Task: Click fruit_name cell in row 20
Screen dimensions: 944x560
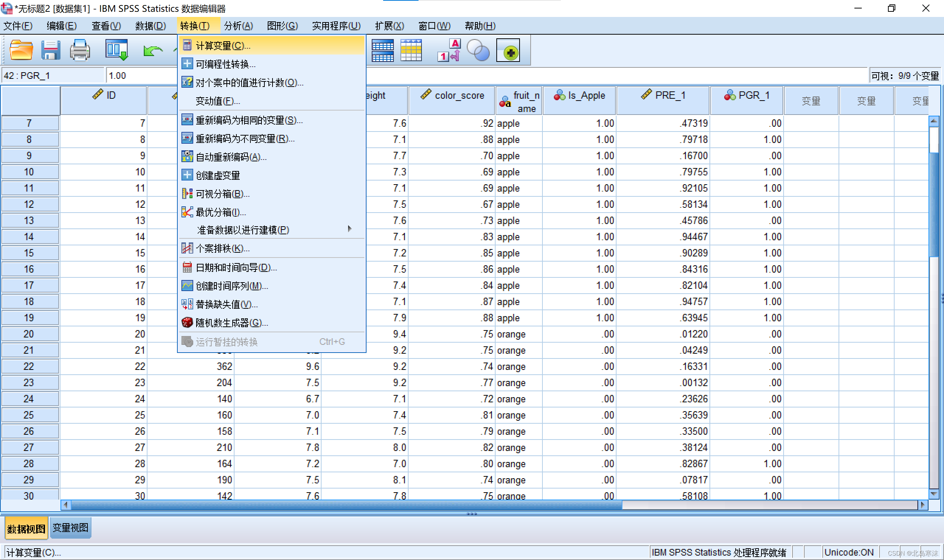Action: (x=519, y=334)
